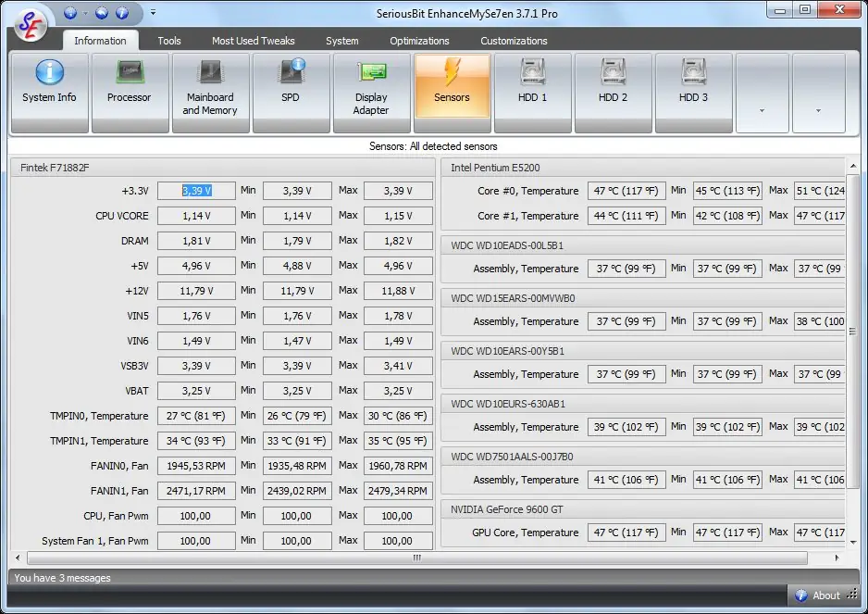Viewport: 868px width, 614px height.
Task: Click the horizontal scrollbar thumb
Action: tap(416, 558)
